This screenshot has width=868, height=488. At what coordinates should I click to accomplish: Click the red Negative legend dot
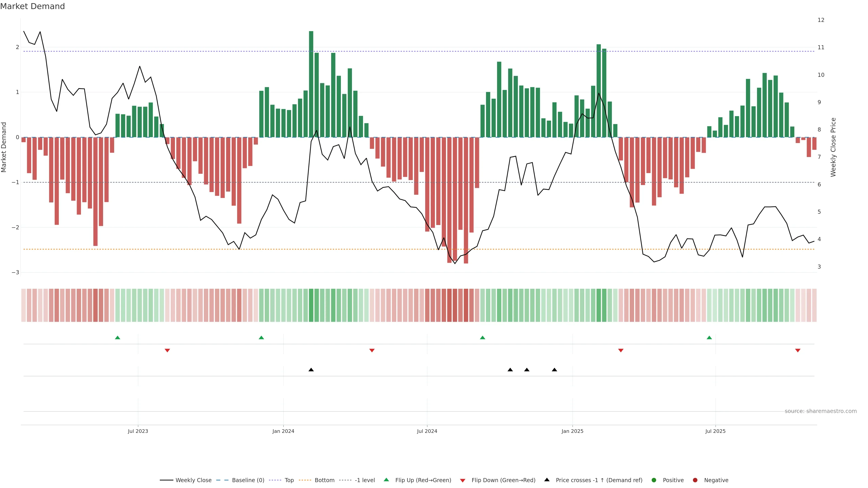tap(695, 480)
